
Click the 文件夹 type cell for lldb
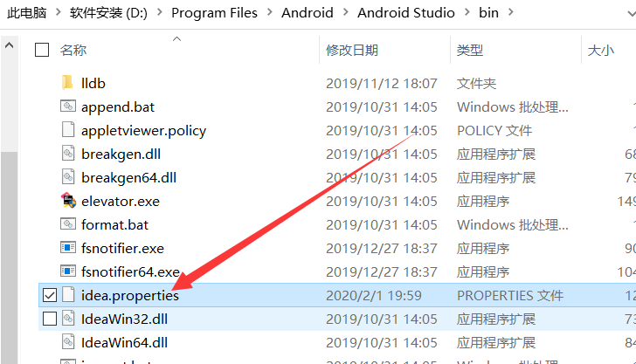tap(476, 83)
